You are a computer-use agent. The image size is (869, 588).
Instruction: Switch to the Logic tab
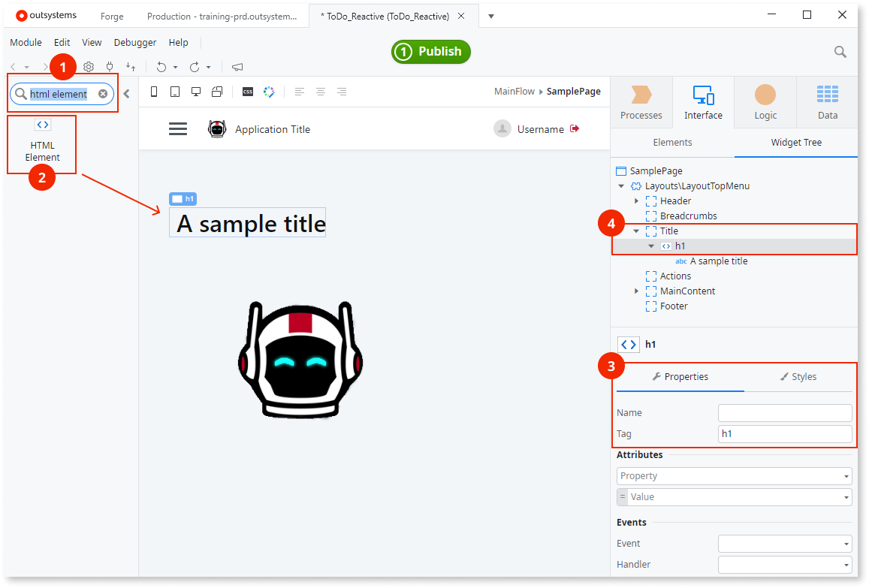[x=765, y=101]
